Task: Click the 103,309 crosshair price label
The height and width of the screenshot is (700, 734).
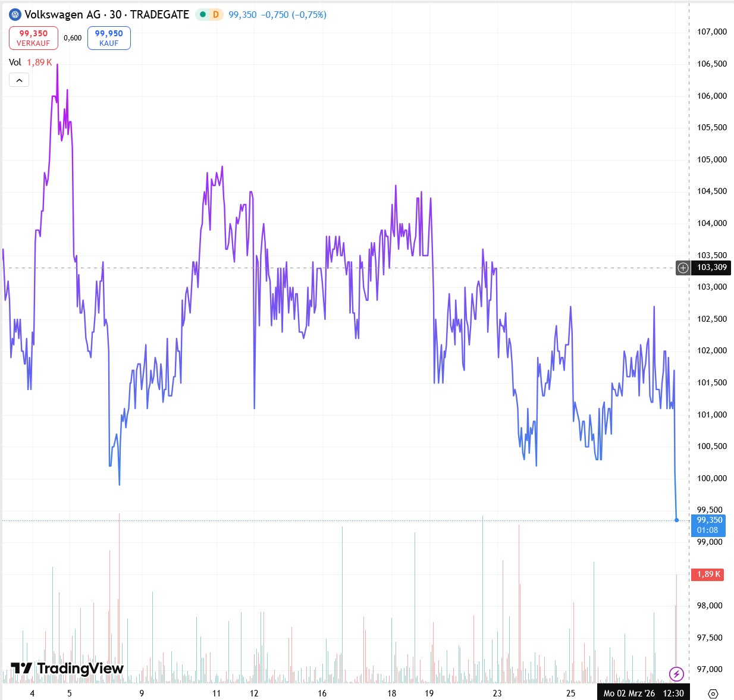Action: click(712, 268)
